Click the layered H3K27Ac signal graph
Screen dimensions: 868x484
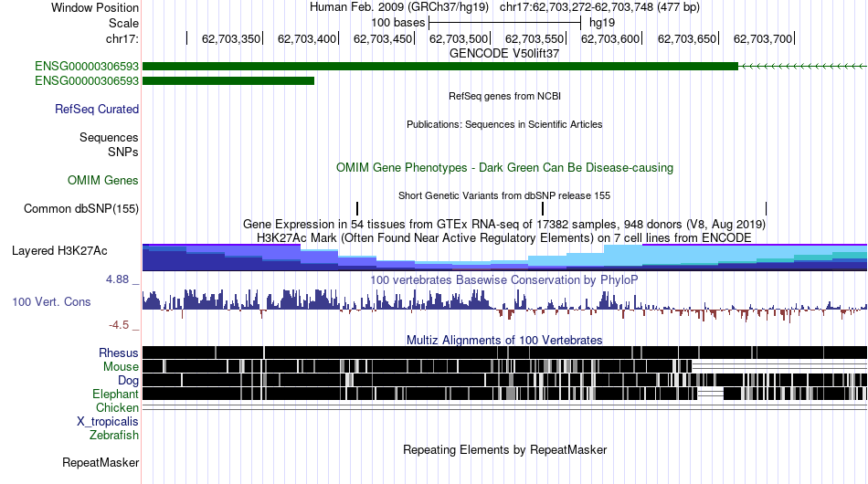[504, 258]
